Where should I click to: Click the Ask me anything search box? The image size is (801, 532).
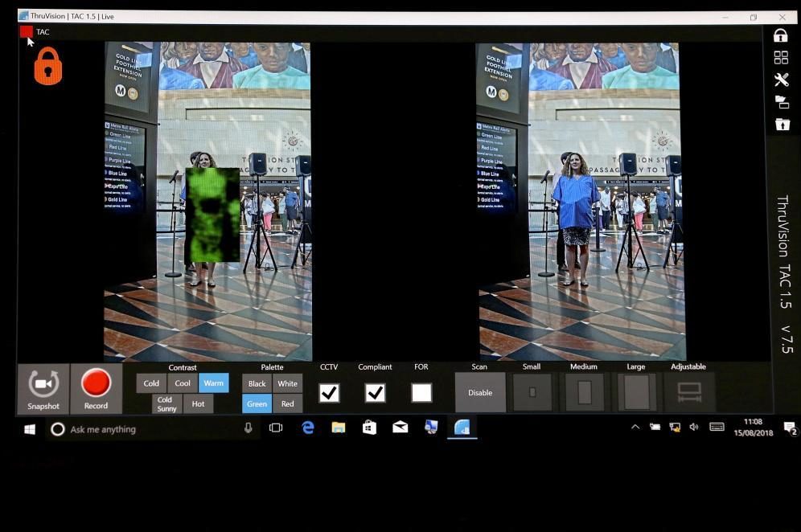tap(153, 429)
